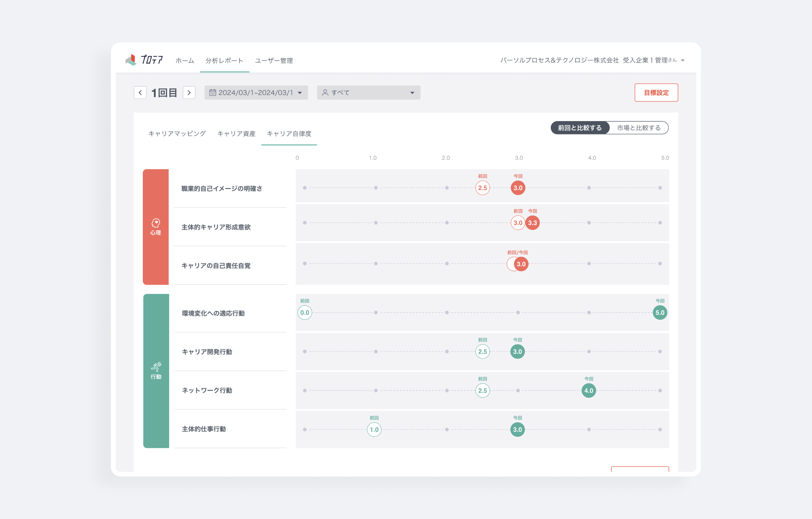Open the ユーザー管理 navigation menu
Screen dimensions: 812x519
point(274,61)
